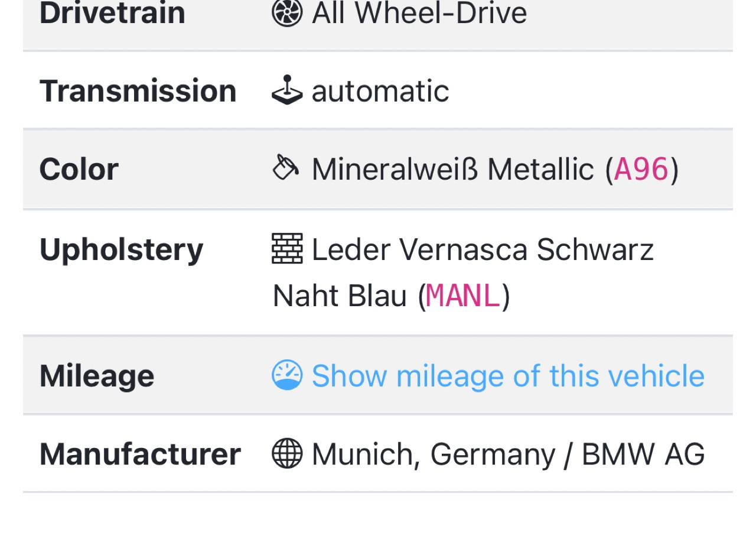Click the manufacturer globe icon

287,454
